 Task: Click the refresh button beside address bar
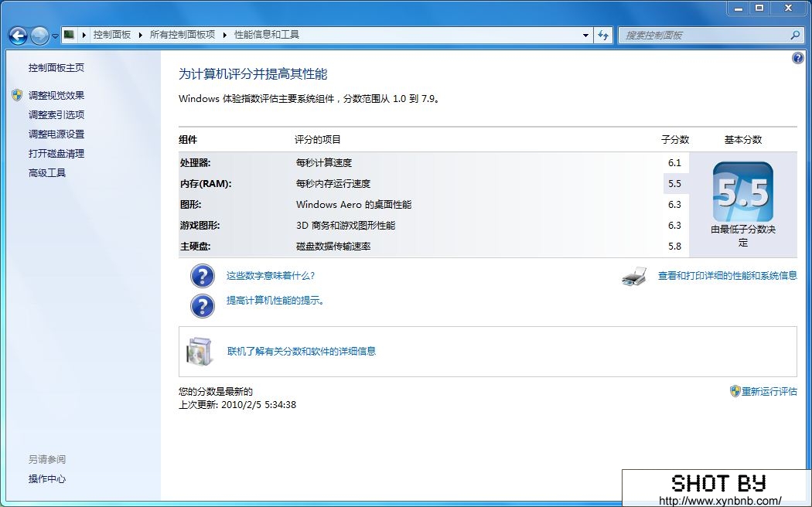603,36
